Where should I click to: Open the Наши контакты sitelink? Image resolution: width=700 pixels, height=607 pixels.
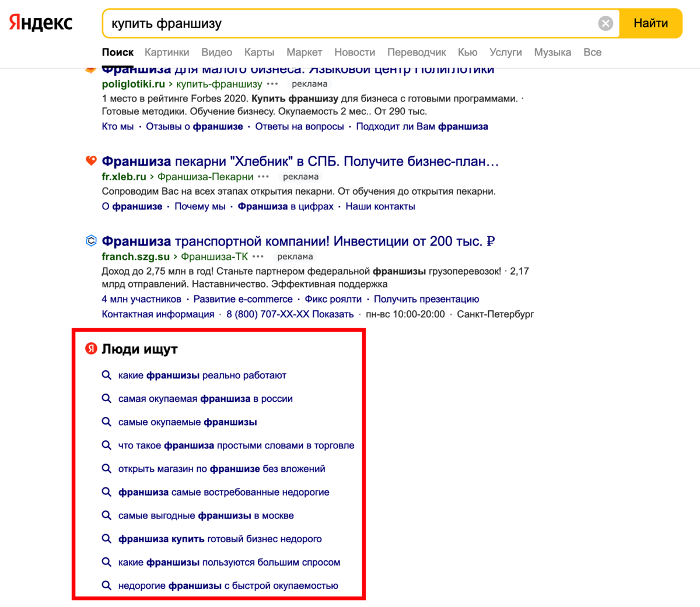coord(380,206)
